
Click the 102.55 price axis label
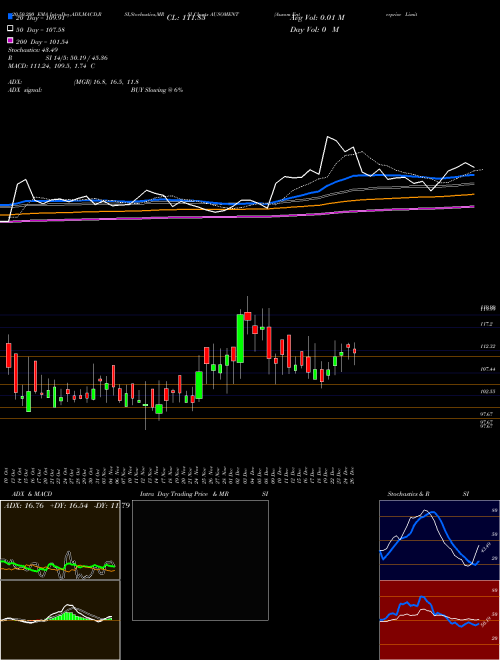[487, 391]
